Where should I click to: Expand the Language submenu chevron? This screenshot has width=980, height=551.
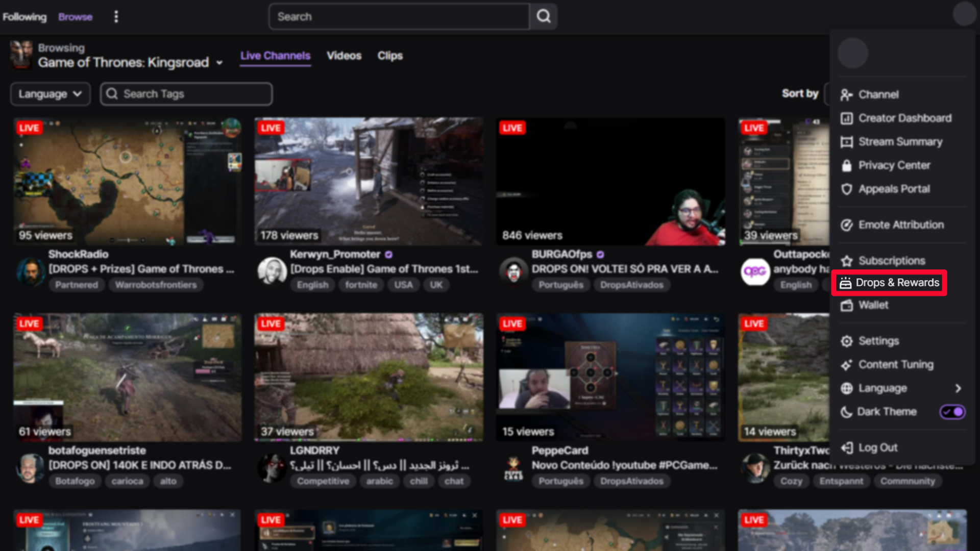tap(958, 388)
